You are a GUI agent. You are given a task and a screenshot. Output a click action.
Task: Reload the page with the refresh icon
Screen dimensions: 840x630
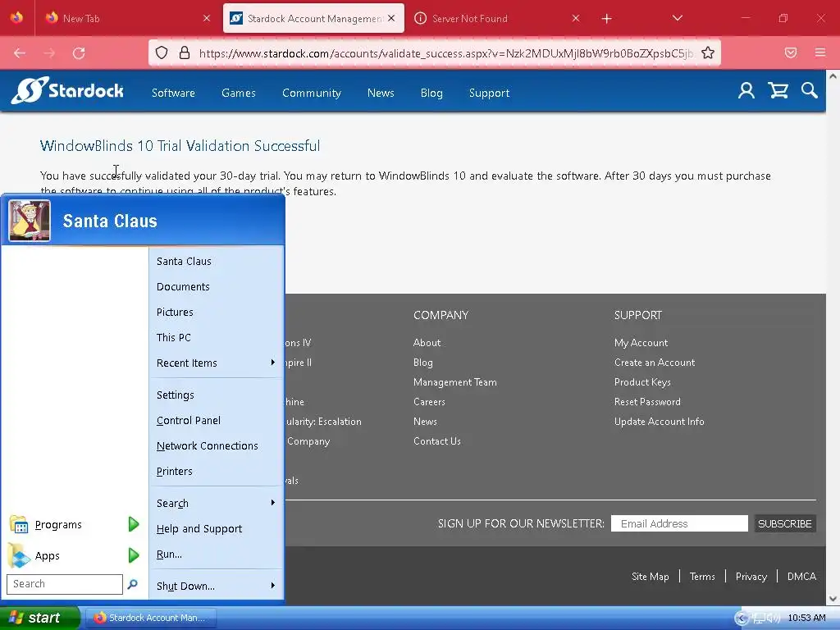coord(79,53)
